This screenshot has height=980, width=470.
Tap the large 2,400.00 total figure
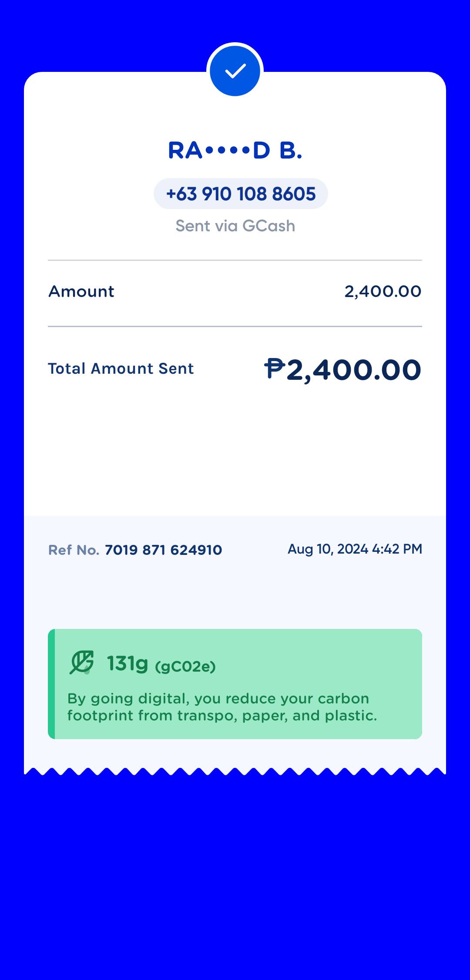(353, 370)
